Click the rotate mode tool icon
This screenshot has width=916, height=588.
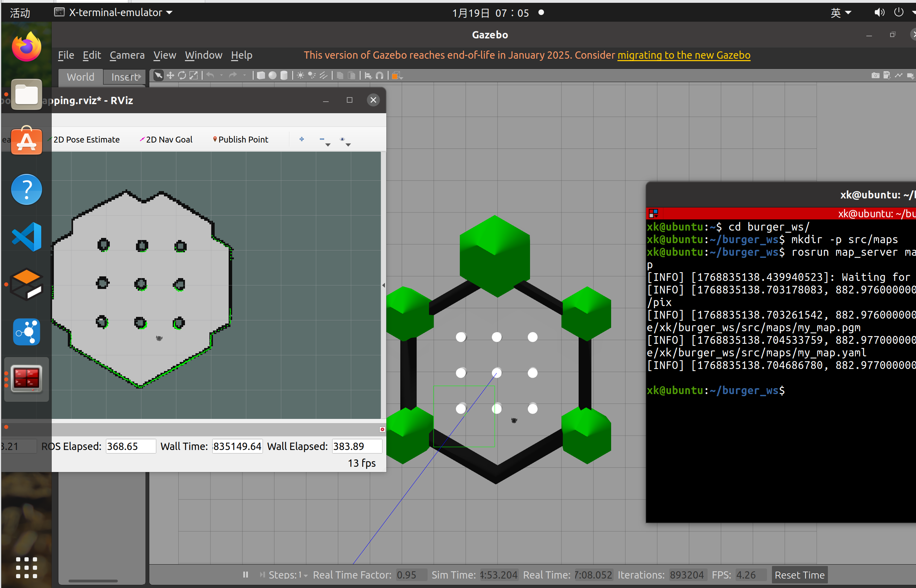(182, 75)
